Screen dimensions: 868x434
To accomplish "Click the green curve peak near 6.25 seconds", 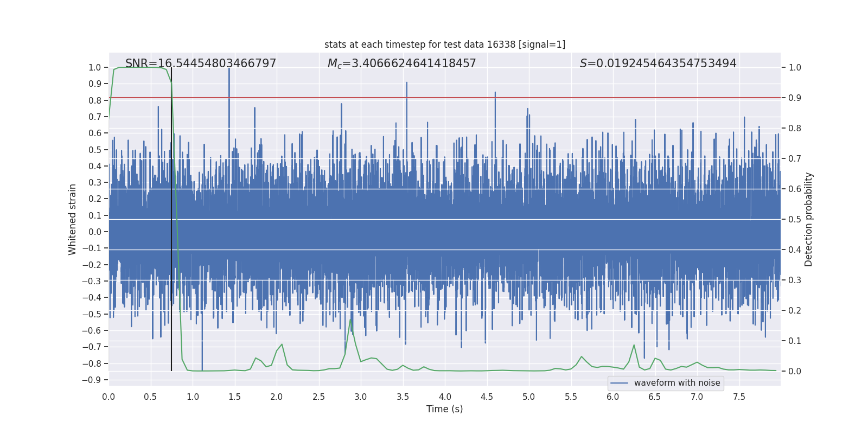I will (634, 345).
